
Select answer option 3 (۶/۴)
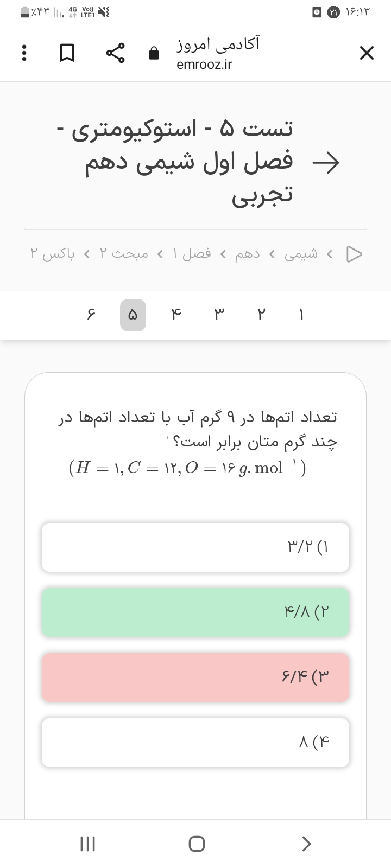pos(195,677)
